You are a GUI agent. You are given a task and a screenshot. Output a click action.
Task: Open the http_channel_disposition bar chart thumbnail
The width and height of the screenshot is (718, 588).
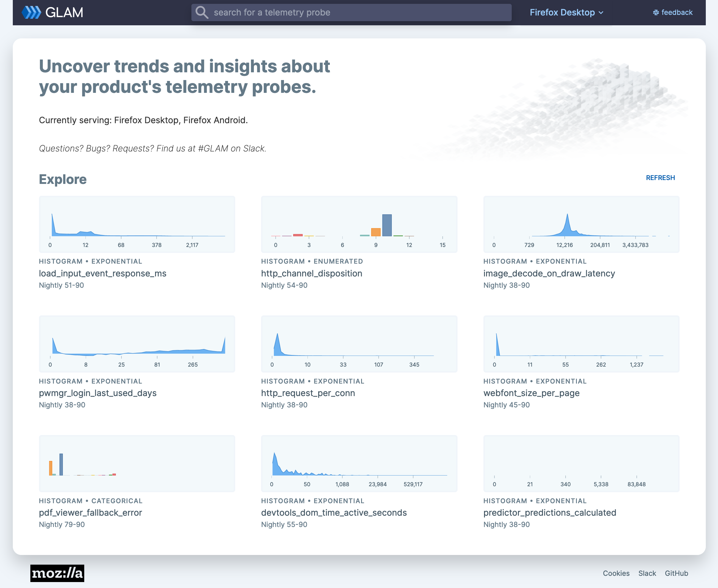click(x=359, y=224)
